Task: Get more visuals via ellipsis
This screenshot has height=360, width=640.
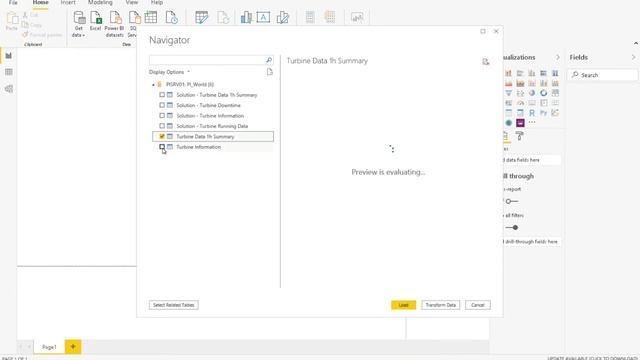Action: click(x=532, y=122)
